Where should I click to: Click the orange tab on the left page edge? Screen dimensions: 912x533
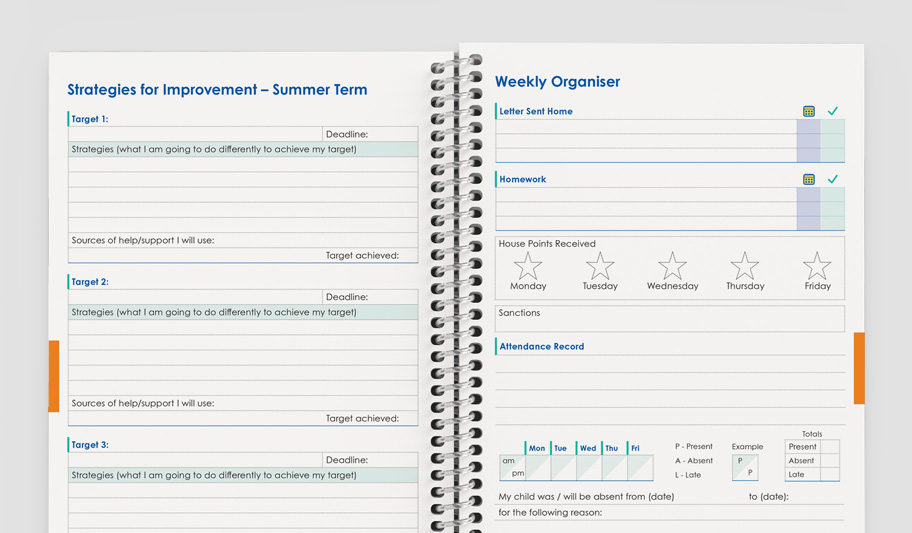tap(54, 376)
